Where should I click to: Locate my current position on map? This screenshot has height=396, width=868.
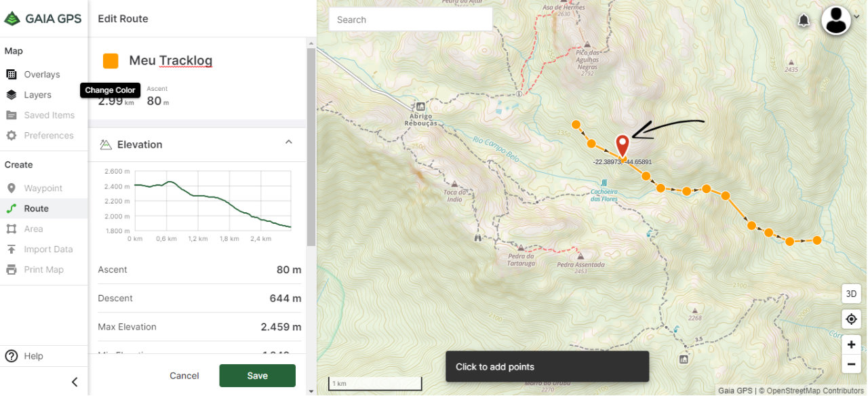click(851, 319)
